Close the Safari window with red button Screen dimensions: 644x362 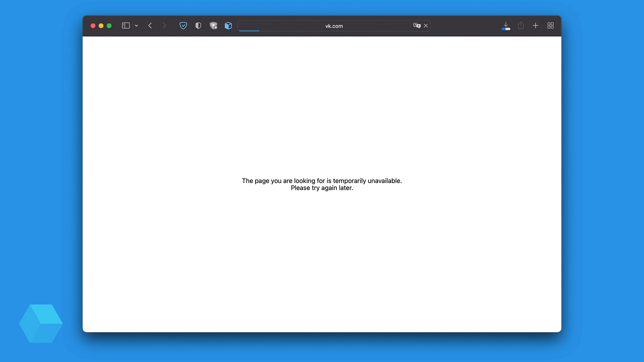(x=93, y=26)
